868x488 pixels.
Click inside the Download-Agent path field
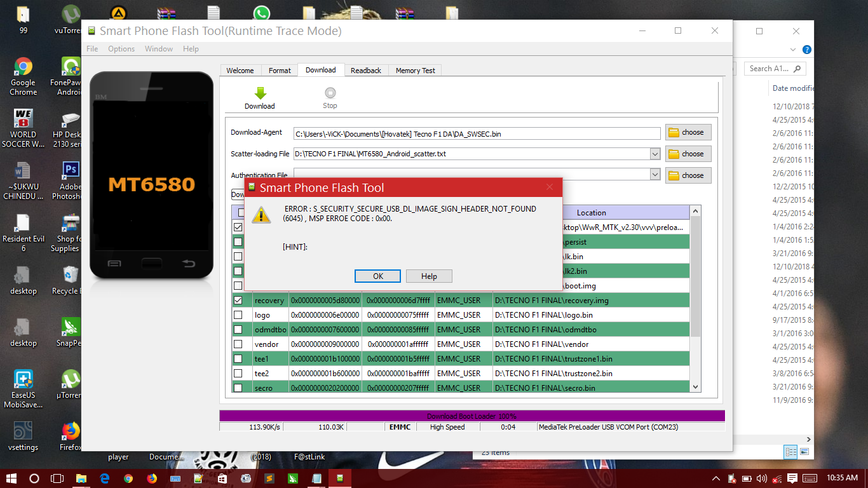[477, 133]
